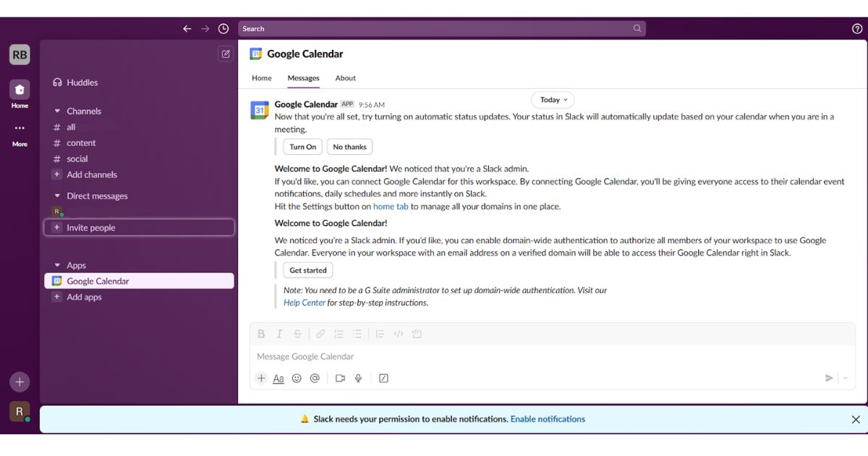Go back using the back arrow
This screenshot has height=456, width=868.
(x=187, y=29)
